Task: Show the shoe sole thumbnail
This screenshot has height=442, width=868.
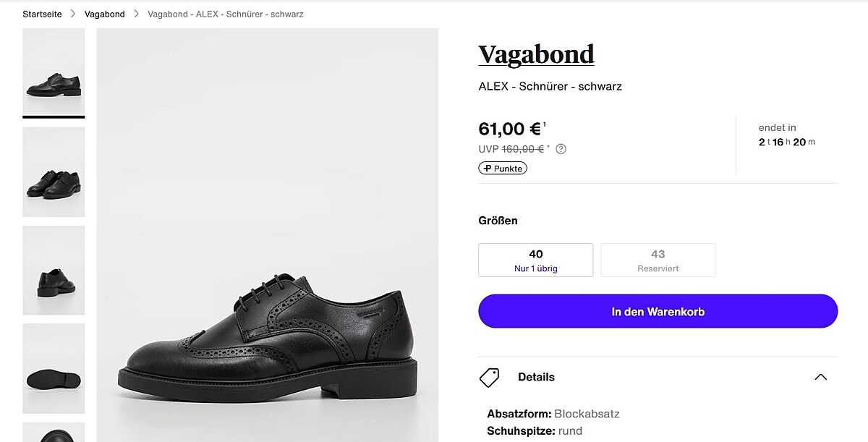Action: tap(54, 368)
